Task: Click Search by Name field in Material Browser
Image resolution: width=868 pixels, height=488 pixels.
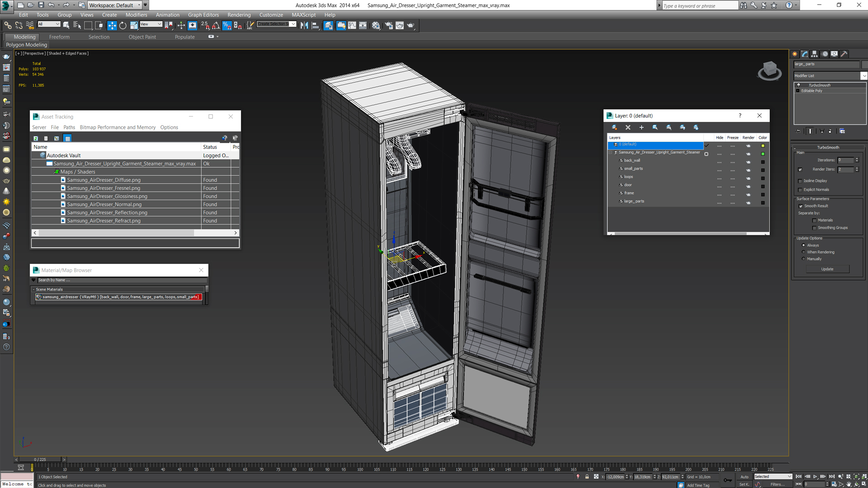Action: coord(121,280)
